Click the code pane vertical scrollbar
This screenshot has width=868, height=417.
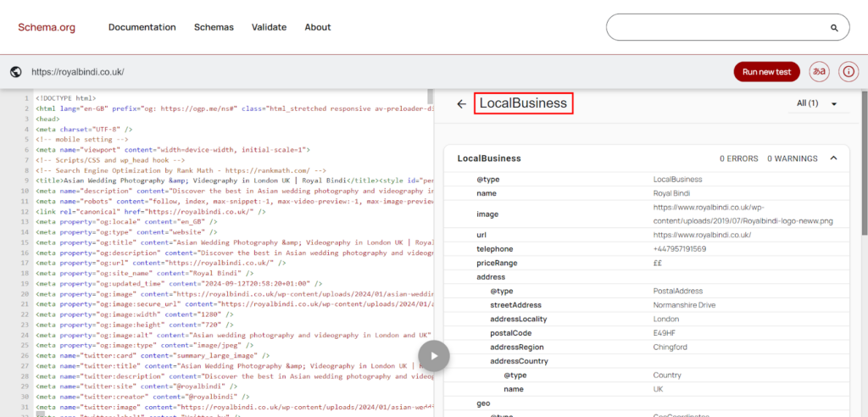point(431,96)
